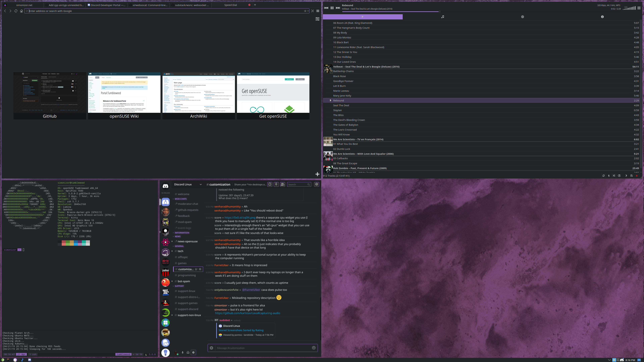Open the Get openSUSE speed dial
The image size is (644, 362).
273,96
